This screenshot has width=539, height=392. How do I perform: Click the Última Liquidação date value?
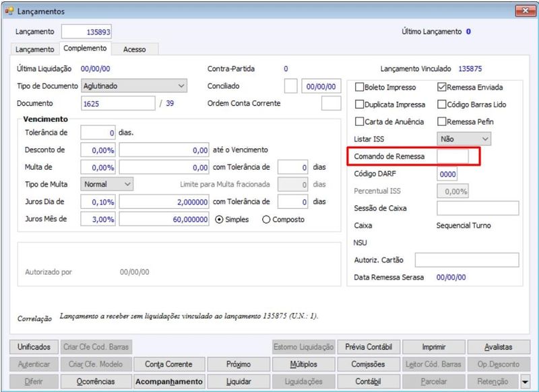tap(95, 69)
